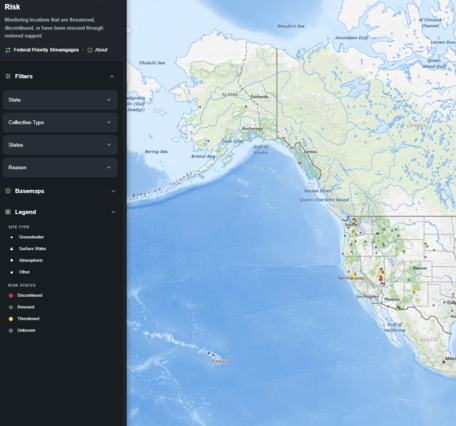The image size is (456, 426).
Task: Click the RISK STATUS legend heading
Action: (x=22, y=285)
